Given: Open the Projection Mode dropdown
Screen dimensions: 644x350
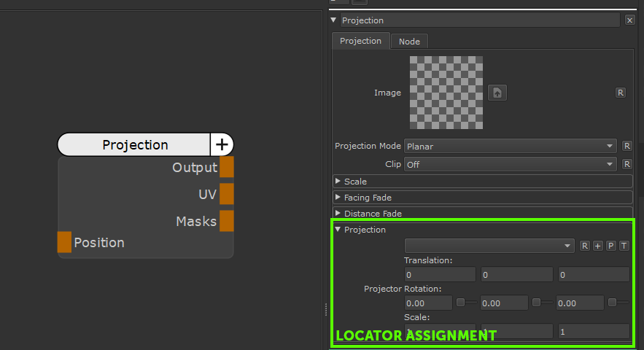Looking at the screenshot, I should point(511,146).
